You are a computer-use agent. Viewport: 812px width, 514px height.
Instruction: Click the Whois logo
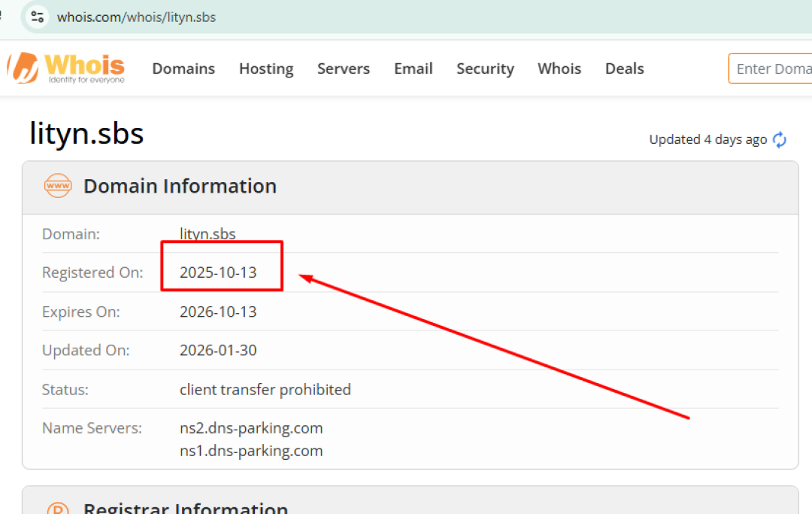[67, 68]
